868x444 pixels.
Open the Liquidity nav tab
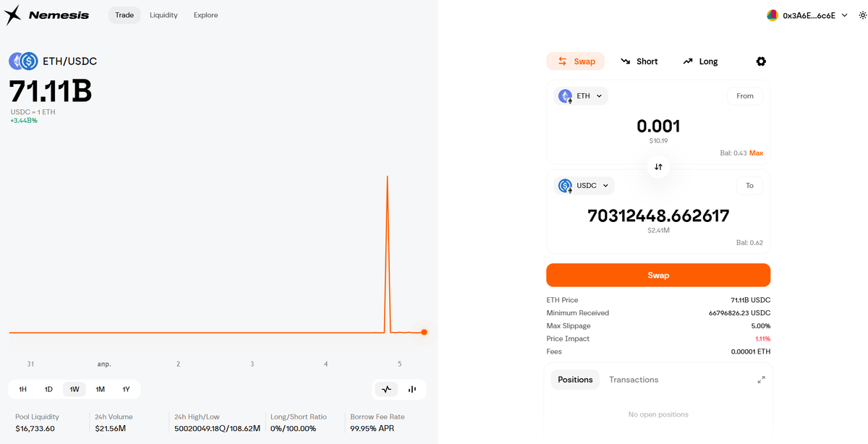point(163,15)
